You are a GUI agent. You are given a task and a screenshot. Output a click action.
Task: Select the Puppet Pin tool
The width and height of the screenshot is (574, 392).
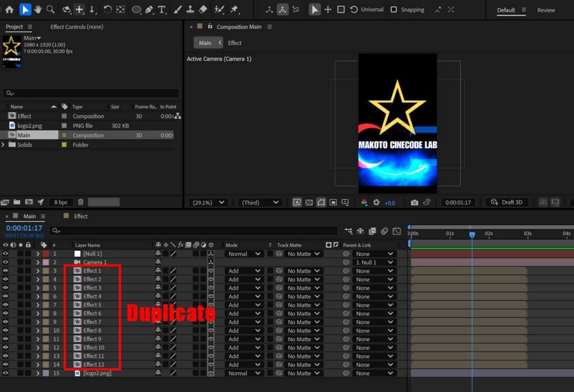point(234,10)
